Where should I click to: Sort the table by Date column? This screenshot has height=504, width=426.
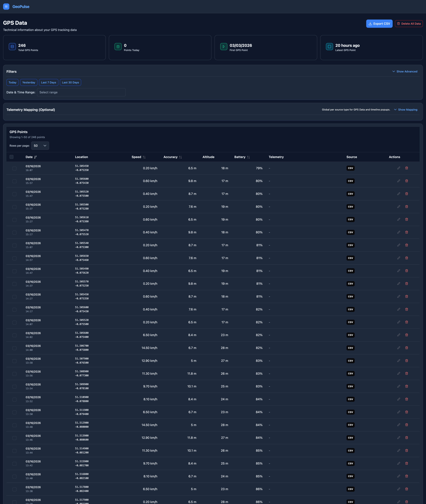point(31,157)
